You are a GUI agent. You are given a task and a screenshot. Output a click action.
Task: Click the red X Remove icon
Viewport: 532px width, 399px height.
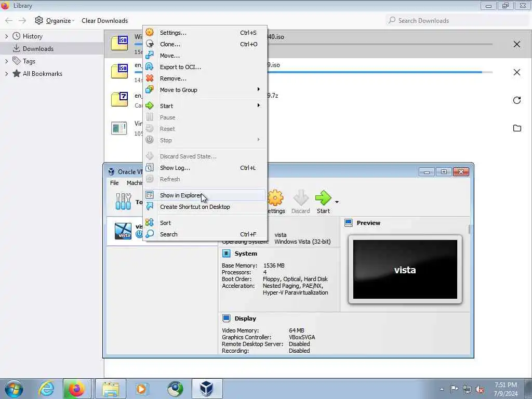coord(150,78)
